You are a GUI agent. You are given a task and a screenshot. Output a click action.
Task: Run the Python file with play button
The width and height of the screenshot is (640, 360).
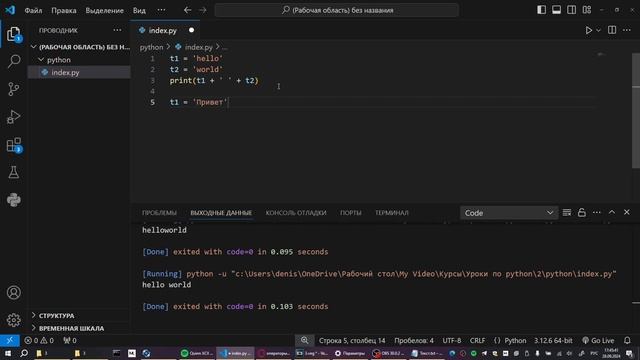[589, 30]
